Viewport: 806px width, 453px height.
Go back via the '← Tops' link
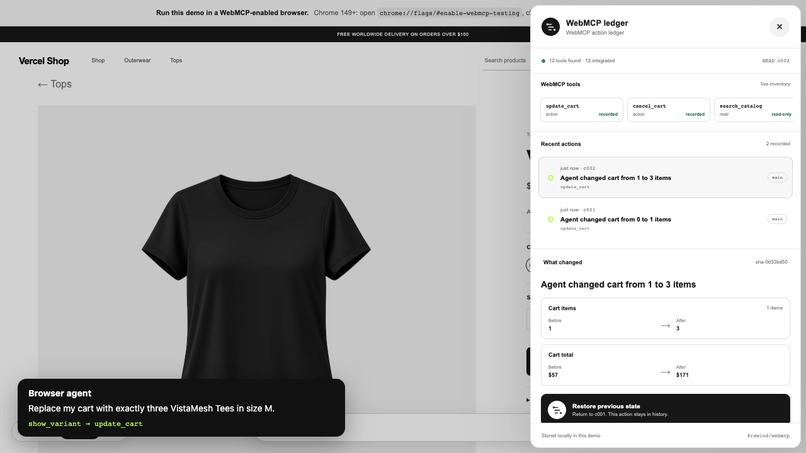click(54, 84)
